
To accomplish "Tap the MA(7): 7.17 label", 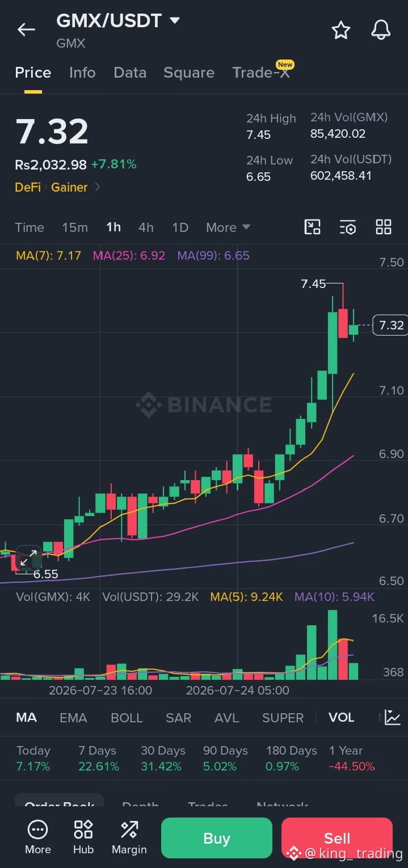I will pos(48,256).
